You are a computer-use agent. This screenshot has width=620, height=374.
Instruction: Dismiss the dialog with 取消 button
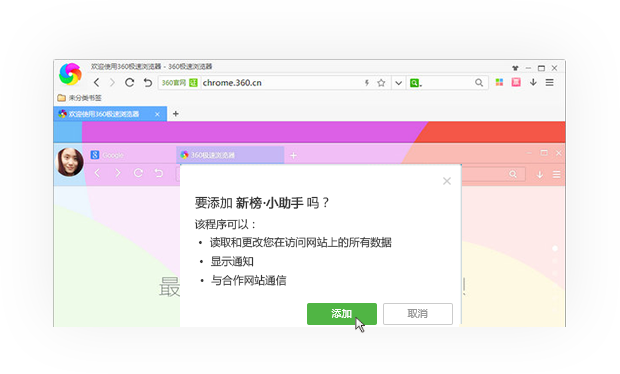[418, 314]
